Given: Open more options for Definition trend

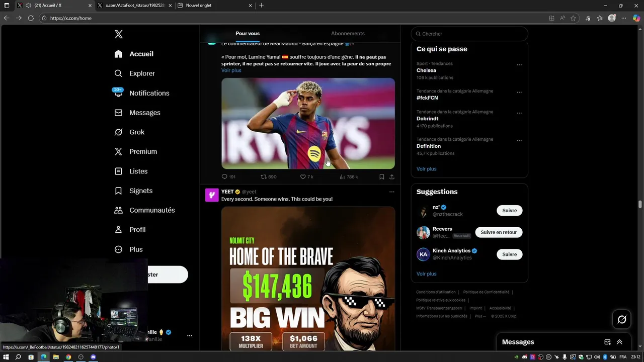Looking at the screenshot, I should coord(519,141).
